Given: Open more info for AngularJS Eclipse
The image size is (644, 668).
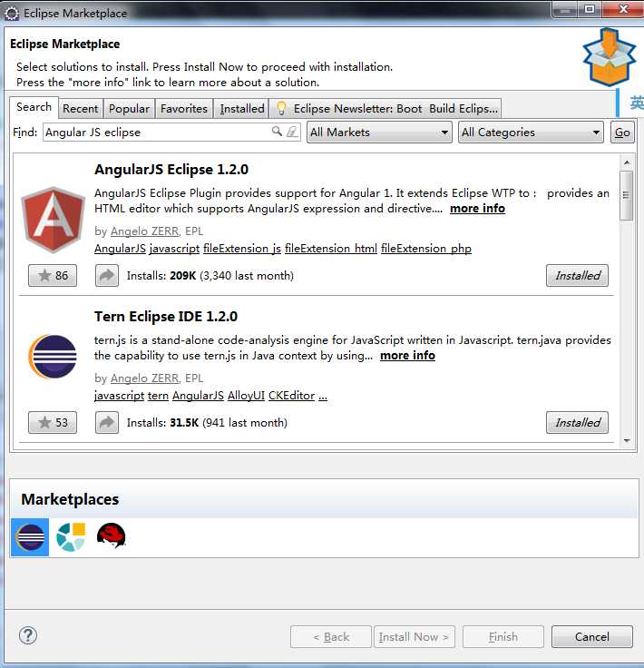Looking at the screenshot, I should click(478, 209).
